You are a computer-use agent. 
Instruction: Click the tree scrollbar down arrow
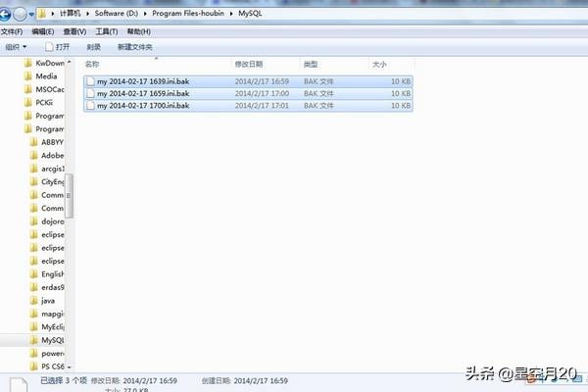pyautogui.click(x=69, y=367)
